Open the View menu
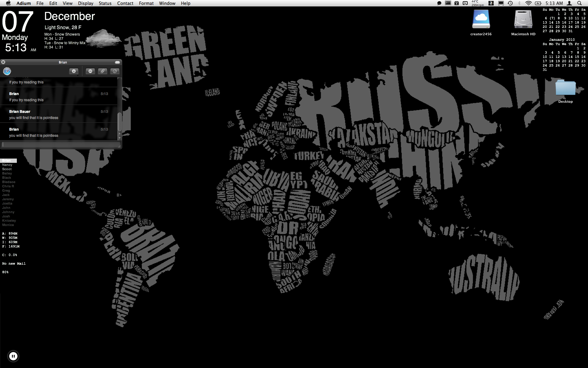This screenshot has height=368, width=588. click(67, 3)
